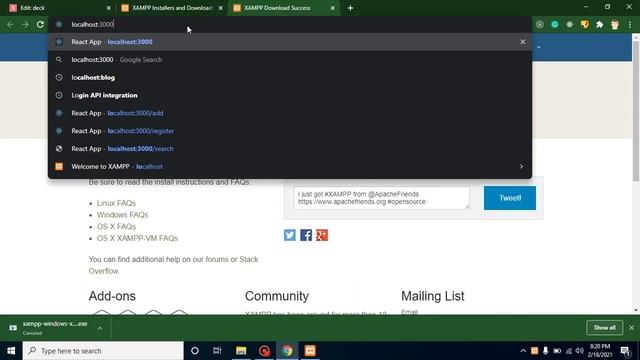Click the page vertical scrollbar

pos(636,110)
